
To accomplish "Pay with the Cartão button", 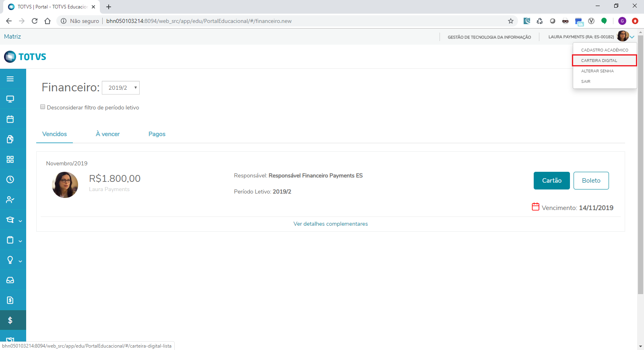I will point(552,181).
